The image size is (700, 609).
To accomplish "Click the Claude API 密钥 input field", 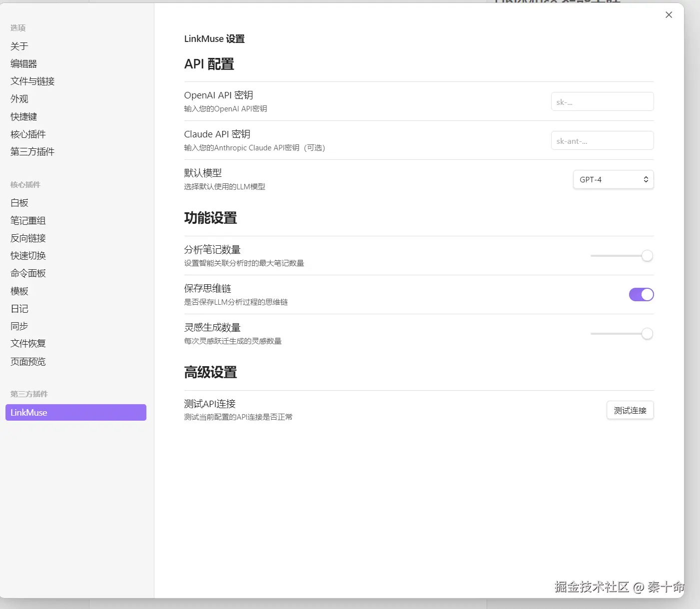I will pos(602,140).
